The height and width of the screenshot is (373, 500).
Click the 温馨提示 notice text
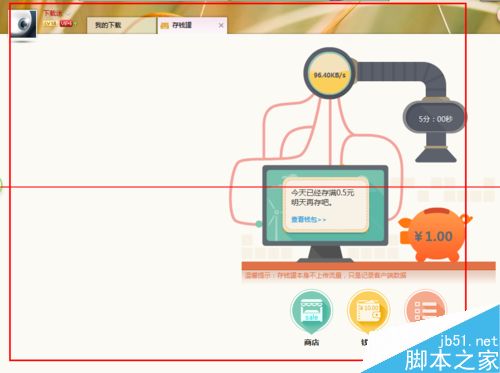click(x=325, y=275)
